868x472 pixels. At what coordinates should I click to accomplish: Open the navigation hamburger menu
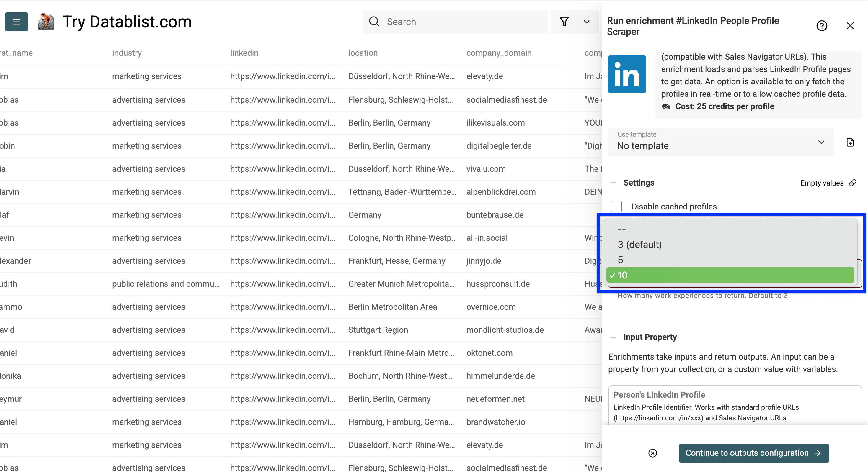tap(16, 22)
